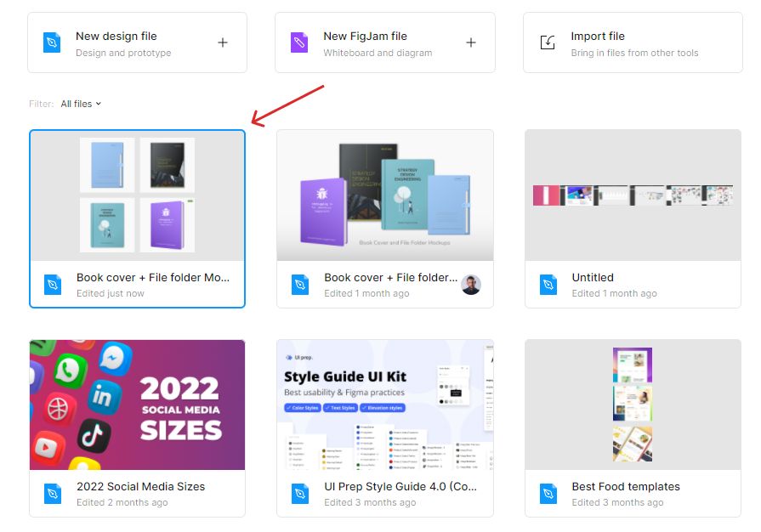The height and width of the screenshot is (532, 761).
Task: Click the file icon beside UI Prep Style Guide
Action: 300,494
